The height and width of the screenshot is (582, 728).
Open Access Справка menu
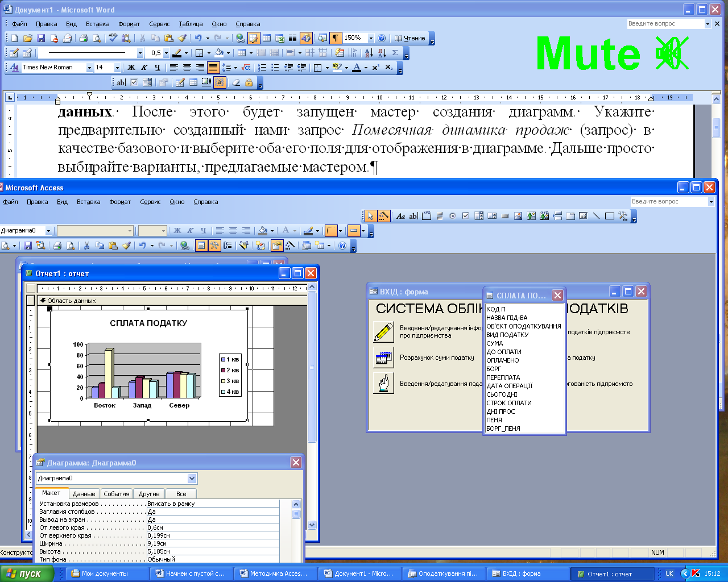205,202
